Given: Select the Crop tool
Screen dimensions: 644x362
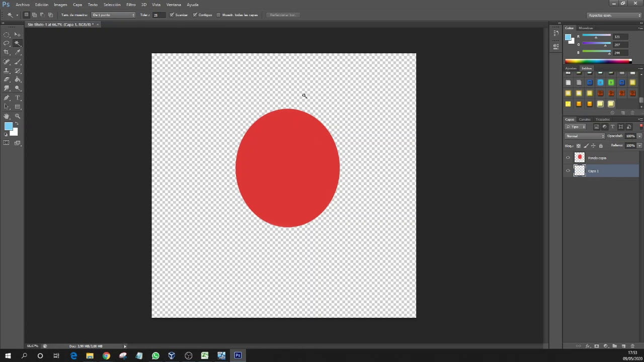Looking at the screenshot, I should [x=7, y=52].
